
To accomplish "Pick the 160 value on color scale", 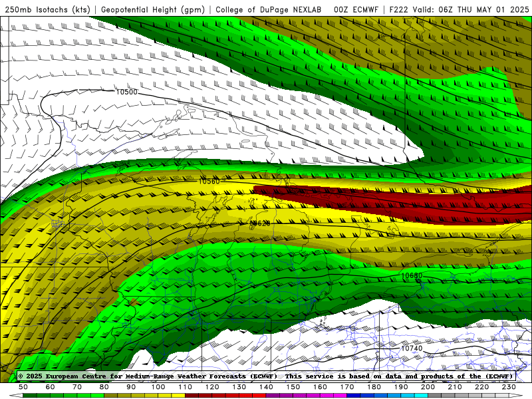I will click(x=320, y=387).
